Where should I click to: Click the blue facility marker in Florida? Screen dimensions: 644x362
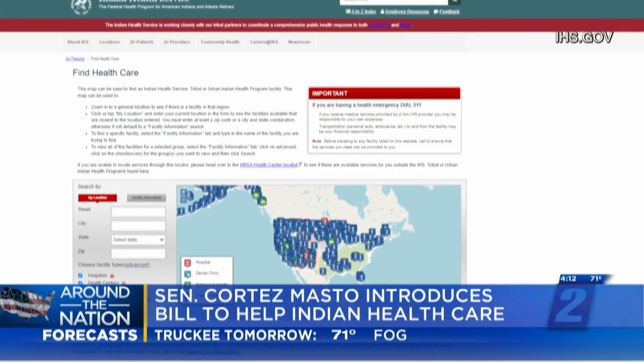[360, 276]
